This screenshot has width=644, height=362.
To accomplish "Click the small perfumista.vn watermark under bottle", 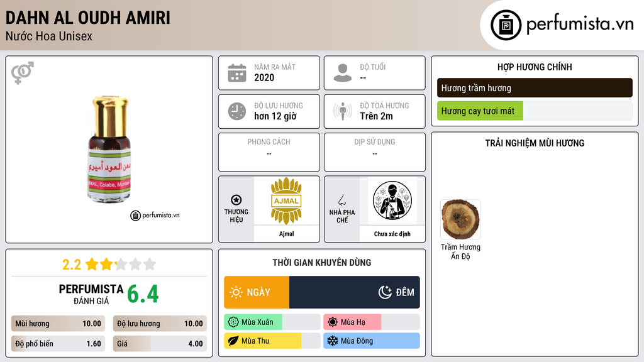I will [x=155, y=215].
